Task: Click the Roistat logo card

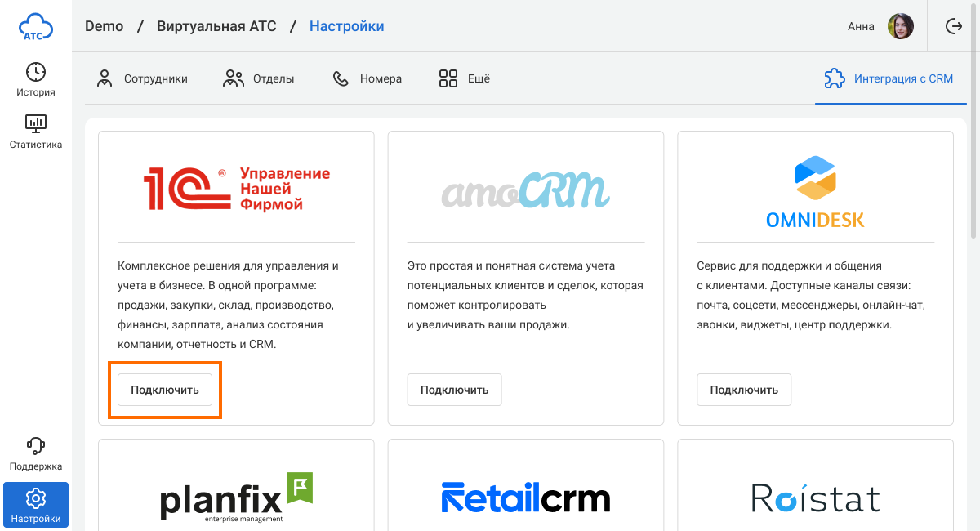Action: coord(815,498)
